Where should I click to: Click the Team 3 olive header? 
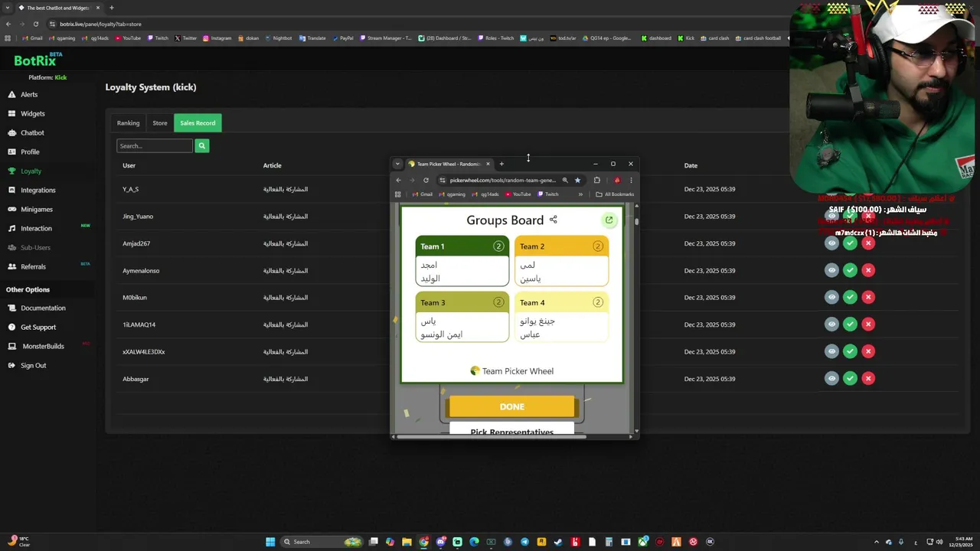(462, 302)
